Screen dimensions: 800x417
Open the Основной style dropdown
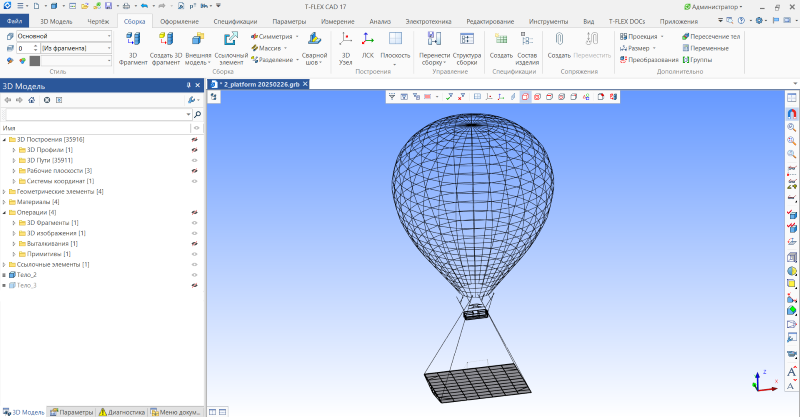point(109,36)
